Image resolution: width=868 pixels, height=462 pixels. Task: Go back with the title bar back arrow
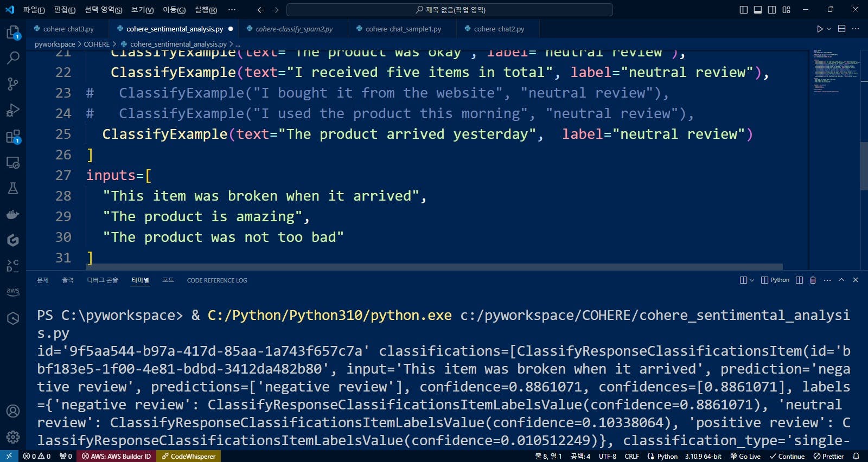[261, 10]
